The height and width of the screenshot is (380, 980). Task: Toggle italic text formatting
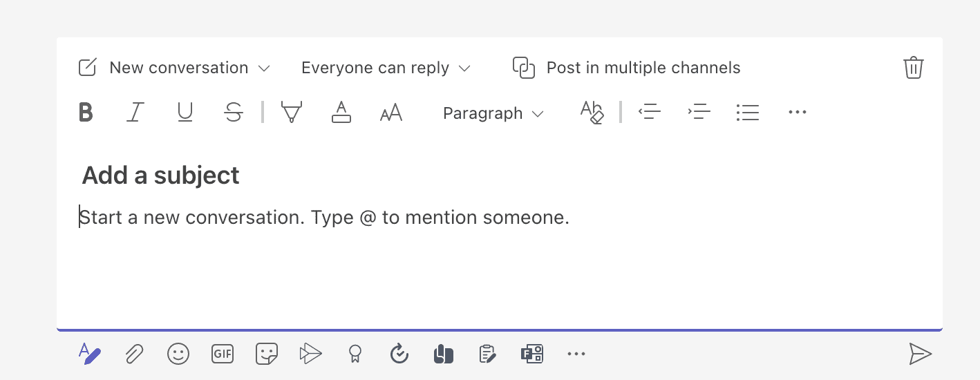click(x=135, y=113)
